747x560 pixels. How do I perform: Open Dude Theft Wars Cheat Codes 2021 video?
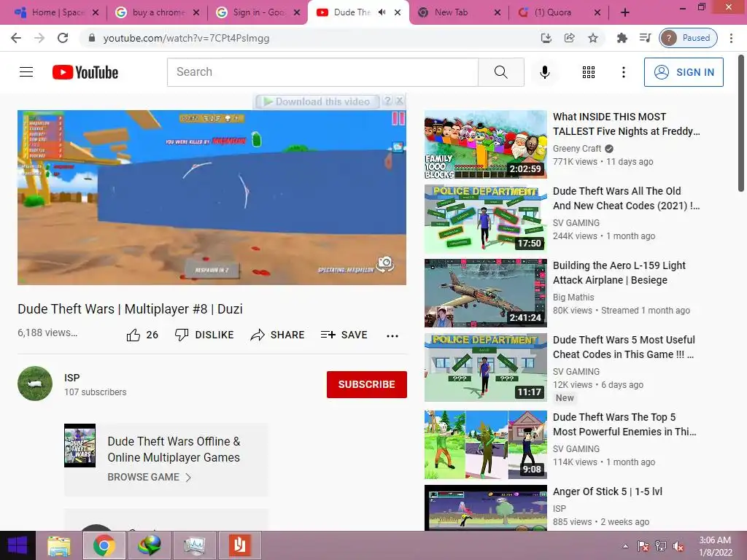tap(626, 198)
